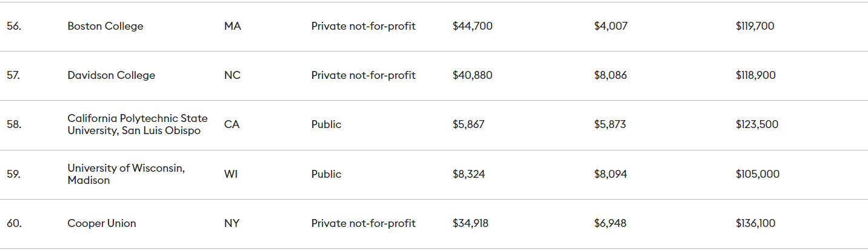Click the $105,000 salary figure
868x250 pixels.
(757, 174)
